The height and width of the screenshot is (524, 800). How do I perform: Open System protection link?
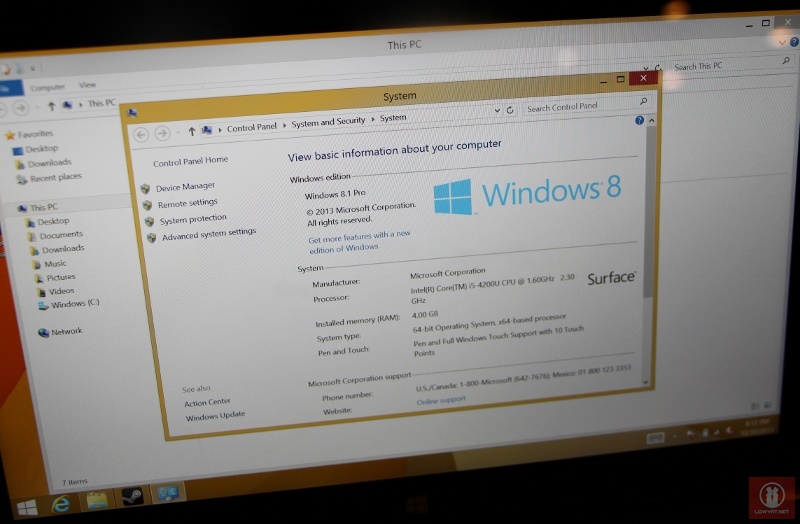tap(193, 219)
